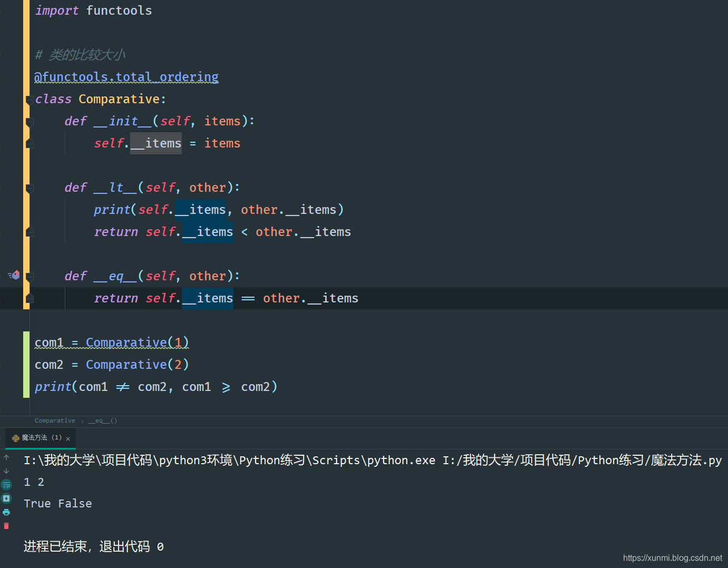728x568 pixels.
Task: Click other.__items in the __eq__ return
Action: click(x=311, y=298)
